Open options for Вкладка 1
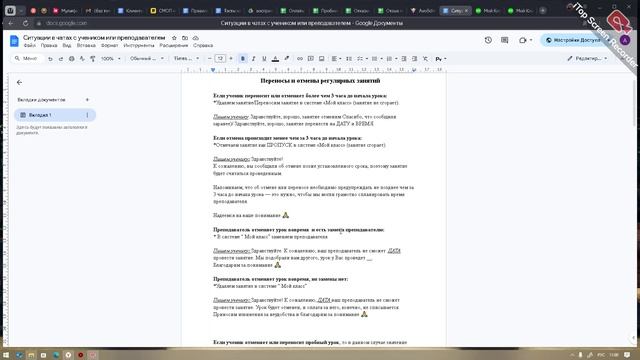The width and height of the screenshot is (640, 360). (x=87, y=115)
